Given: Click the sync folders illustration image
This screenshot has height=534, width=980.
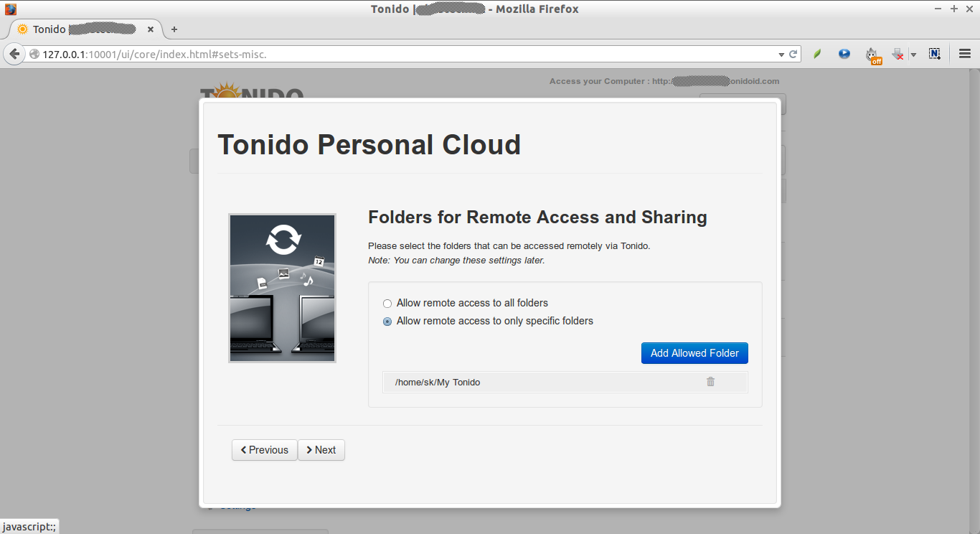Looking at the screenshot, I should (x=282, y=288).
